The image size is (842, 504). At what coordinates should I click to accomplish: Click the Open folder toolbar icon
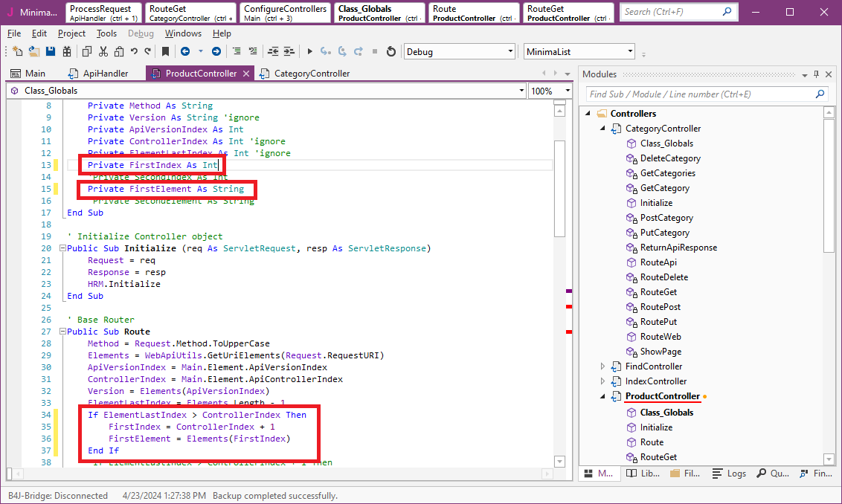(x=34, y=51)
